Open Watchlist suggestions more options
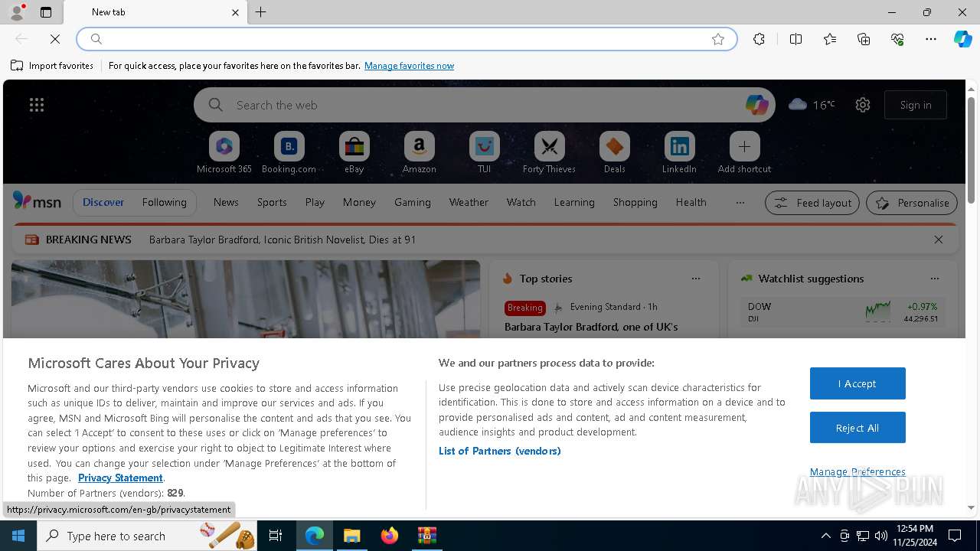The image size is (980, 551). coord(934,279)
